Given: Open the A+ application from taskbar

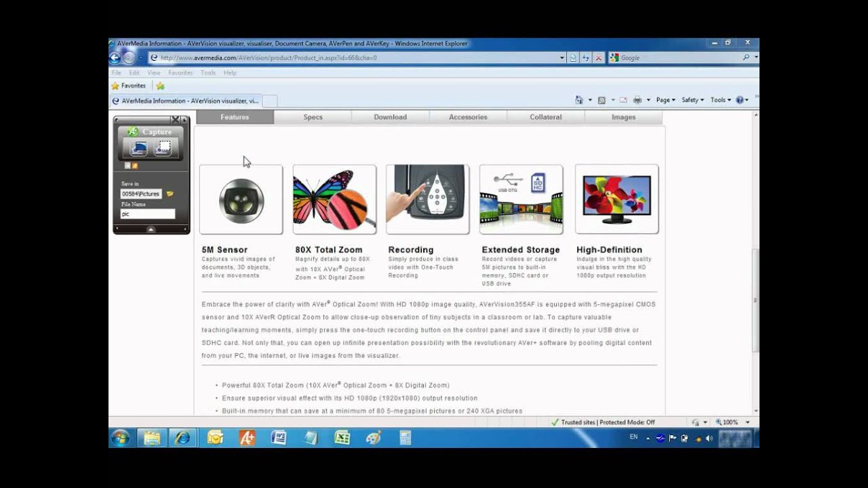Looking at the screenshot, I should point(247,438).
